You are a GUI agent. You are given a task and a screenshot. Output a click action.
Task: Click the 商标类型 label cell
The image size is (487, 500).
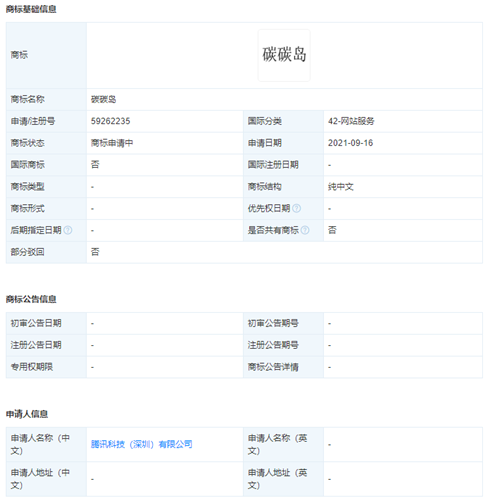click(46, 187)
